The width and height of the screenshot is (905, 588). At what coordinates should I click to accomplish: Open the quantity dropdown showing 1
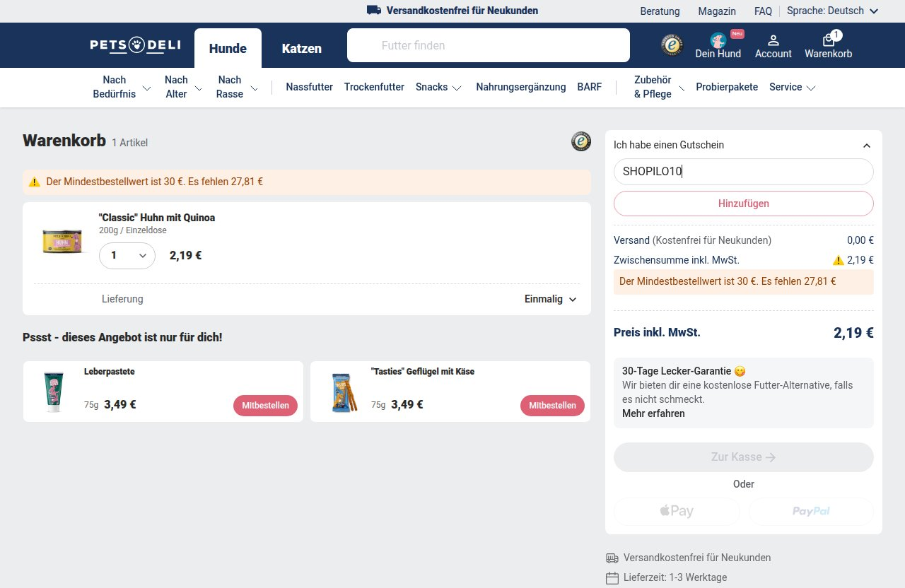pyautogui.click(x=127, y=256)
